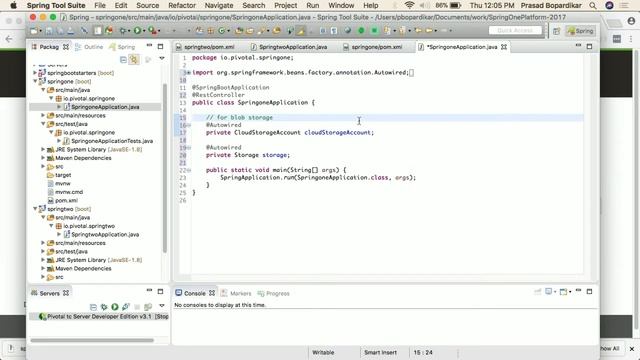Open the Package Explorer view menu arrow
640x360 pixels.
[162, 58]
